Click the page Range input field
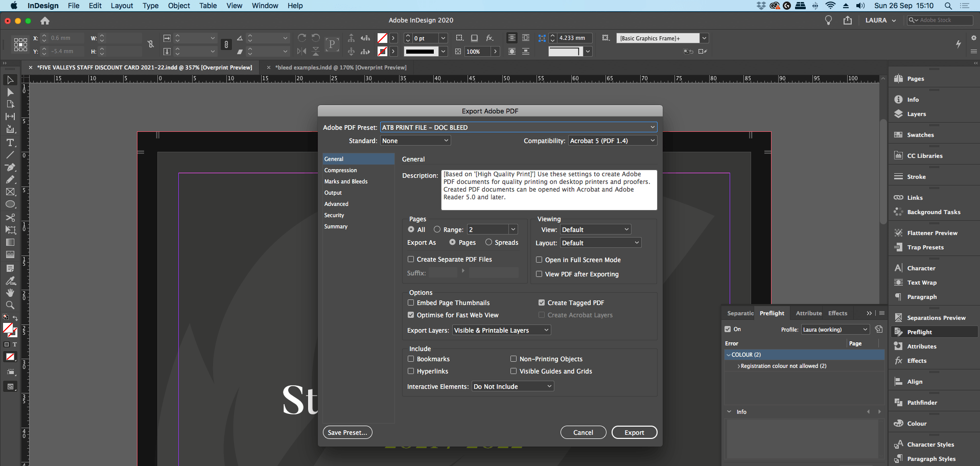 (488, 229)
